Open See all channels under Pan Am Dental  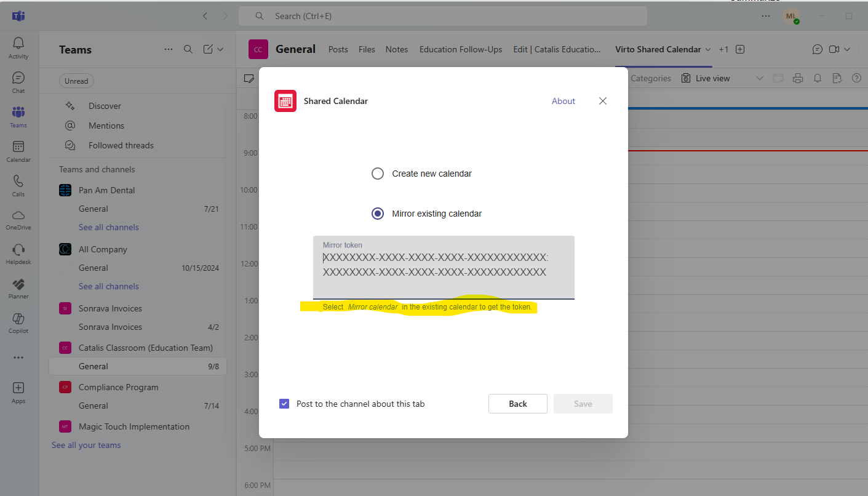[x=109, y=227]
